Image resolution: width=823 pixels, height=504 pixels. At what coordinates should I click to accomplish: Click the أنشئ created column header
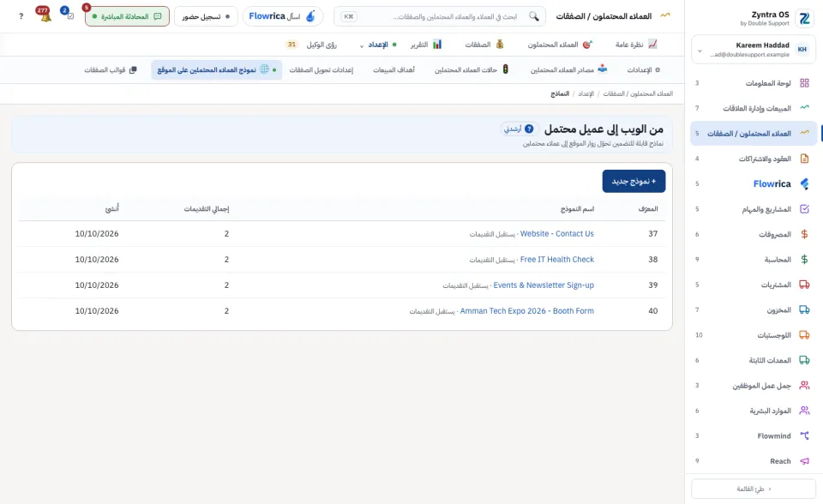click(x=111, y=209)
